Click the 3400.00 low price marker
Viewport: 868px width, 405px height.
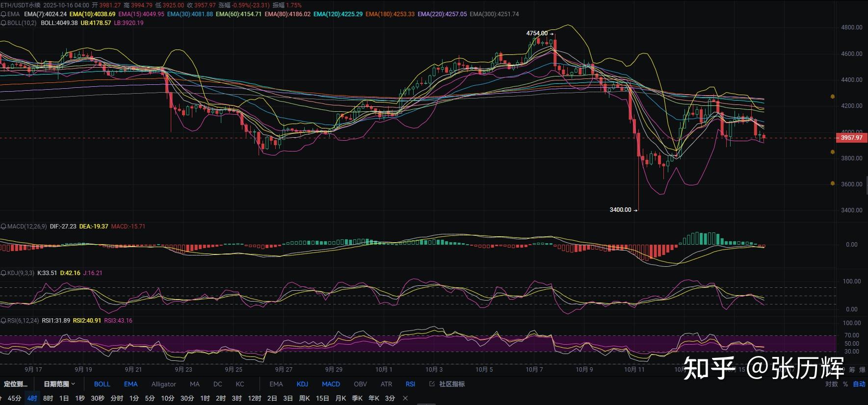pos(620,210)
